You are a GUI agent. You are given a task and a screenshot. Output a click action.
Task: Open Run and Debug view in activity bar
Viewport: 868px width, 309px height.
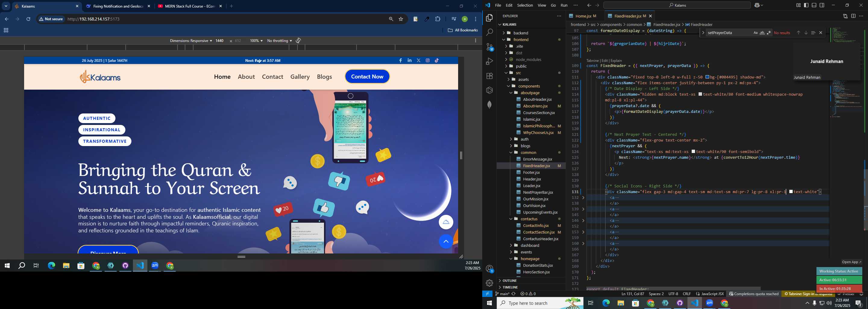tap(489, 61)
